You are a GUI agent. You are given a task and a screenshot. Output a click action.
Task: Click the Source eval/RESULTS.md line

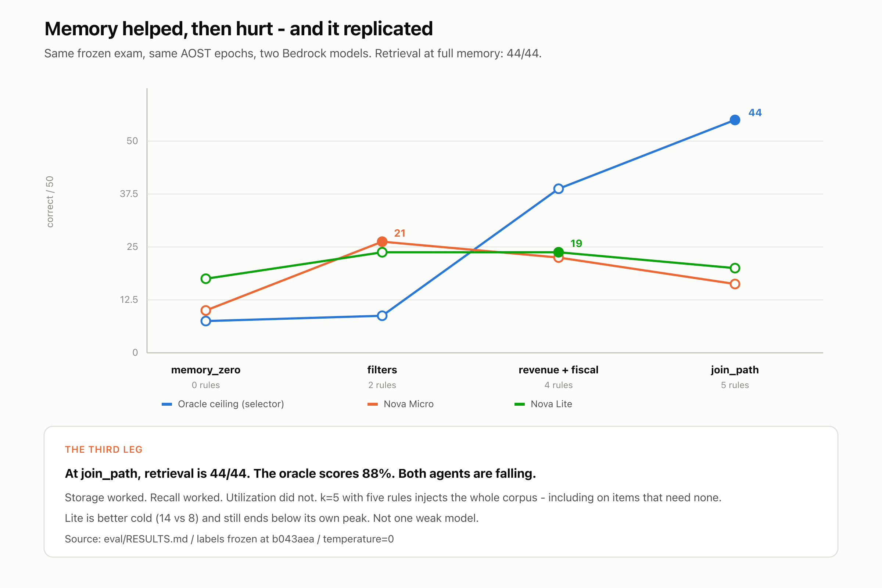click(229, 539)
